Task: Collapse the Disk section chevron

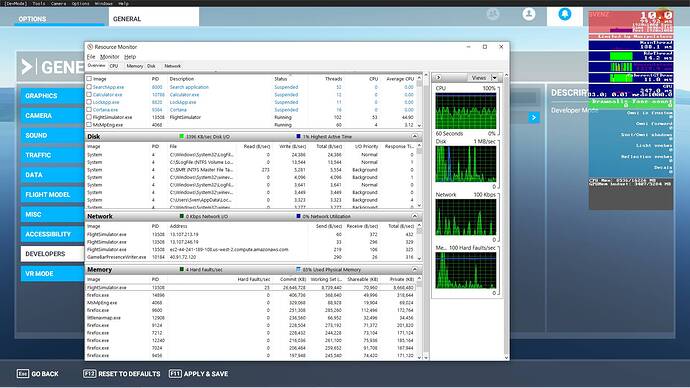Action: [x=415, y=136]
